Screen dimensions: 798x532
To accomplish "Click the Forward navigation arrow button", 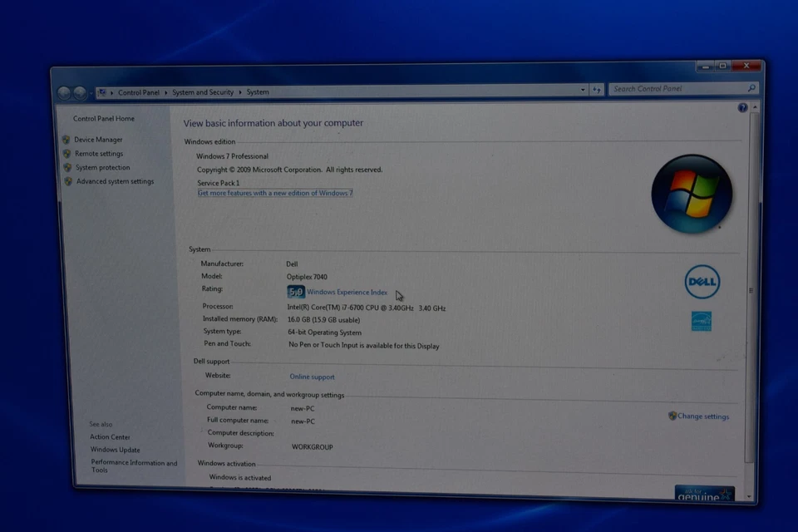I will click(80, 93).
